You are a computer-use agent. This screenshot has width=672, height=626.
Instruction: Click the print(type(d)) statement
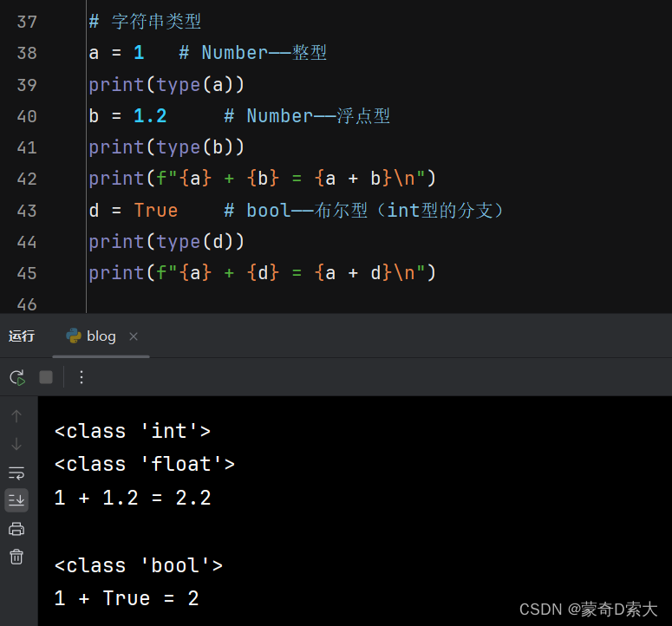(x=166, y=242)
